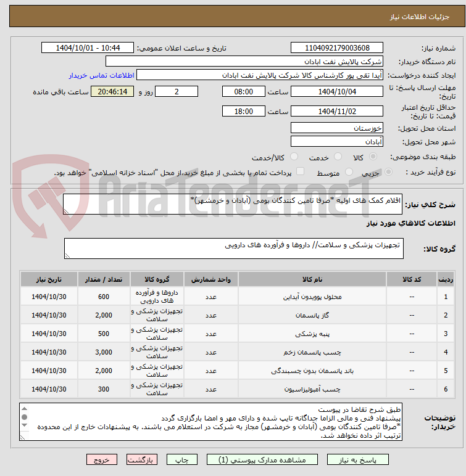466x476 pixels.
Task: Click the ردیف column header
Action: (x=446, y=279)
